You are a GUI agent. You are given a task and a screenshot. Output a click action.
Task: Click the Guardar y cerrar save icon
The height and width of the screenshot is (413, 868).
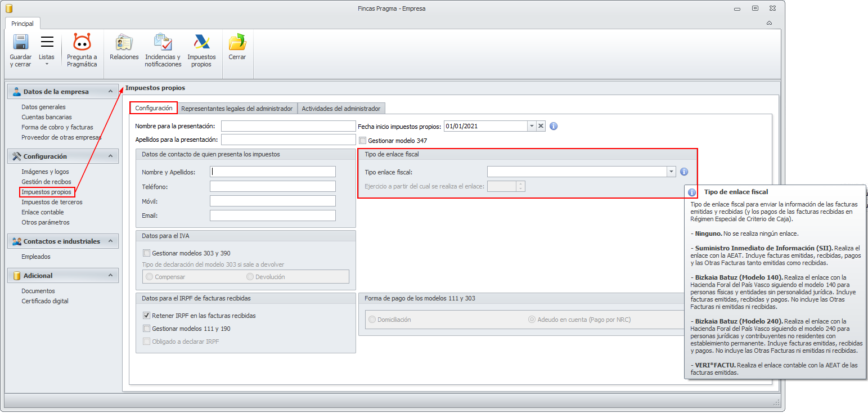point(21,43)
